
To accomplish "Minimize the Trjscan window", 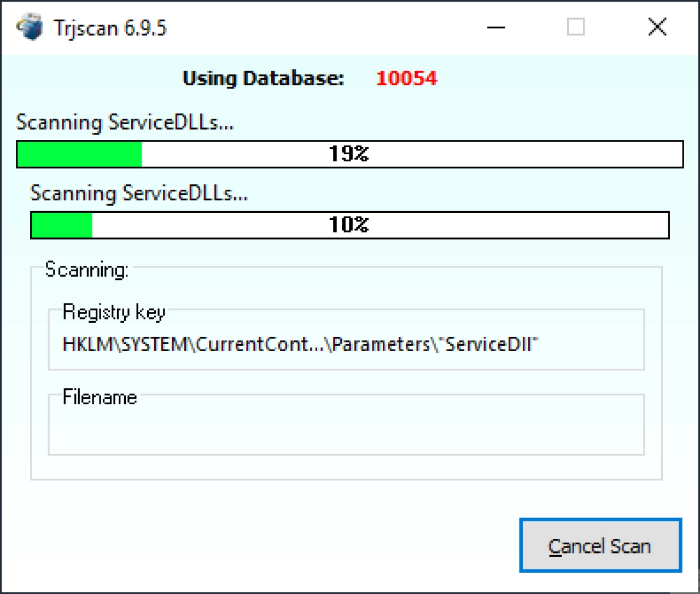I will 496,27.
